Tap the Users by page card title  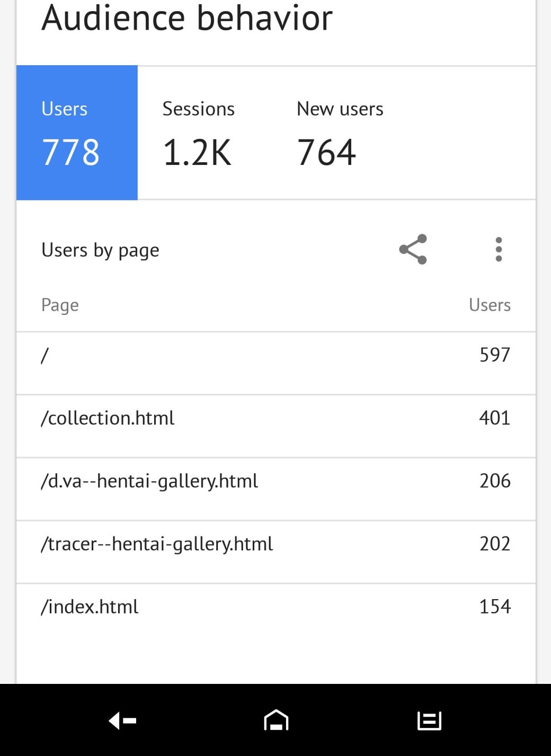point(100,250)
